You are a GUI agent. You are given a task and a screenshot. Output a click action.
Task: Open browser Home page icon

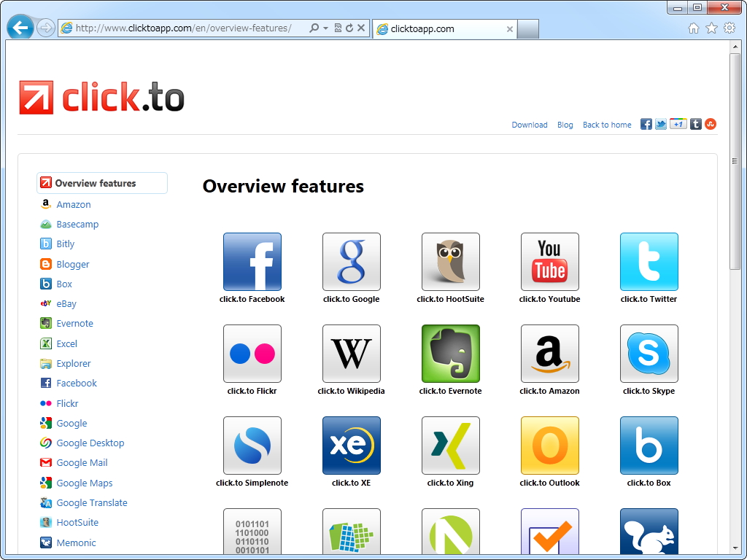point(694,28)
